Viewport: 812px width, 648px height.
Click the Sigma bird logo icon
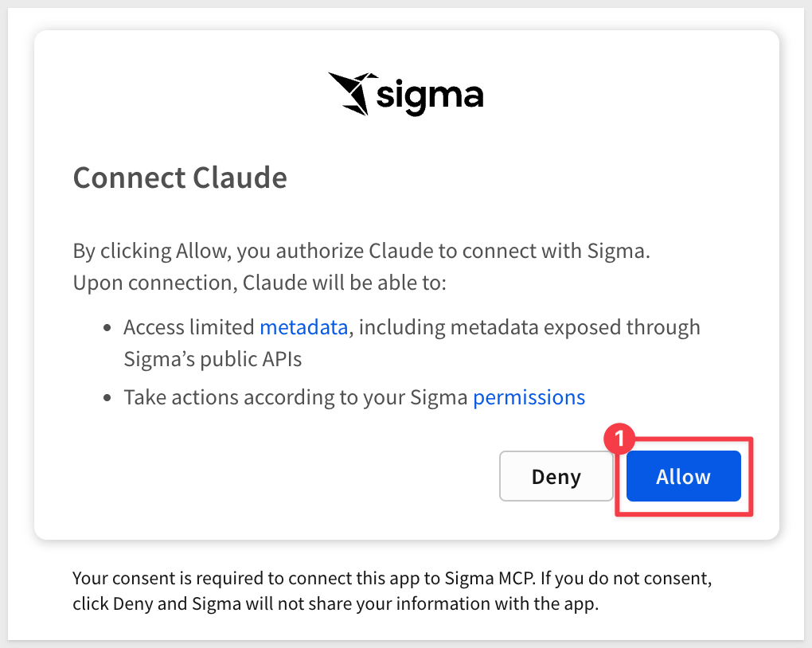[x=352, y=94]
